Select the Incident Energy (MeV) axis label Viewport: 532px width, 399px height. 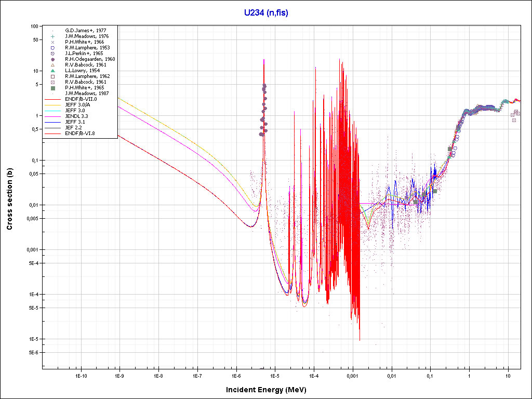270,390
